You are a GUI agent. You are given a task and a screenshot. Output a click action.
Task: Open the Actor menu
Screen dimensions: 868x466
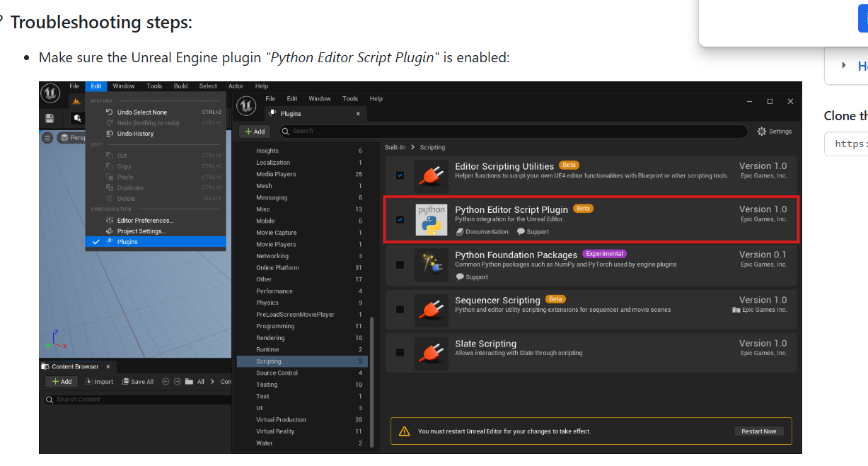pyautogui.click(x=236, y=86)
